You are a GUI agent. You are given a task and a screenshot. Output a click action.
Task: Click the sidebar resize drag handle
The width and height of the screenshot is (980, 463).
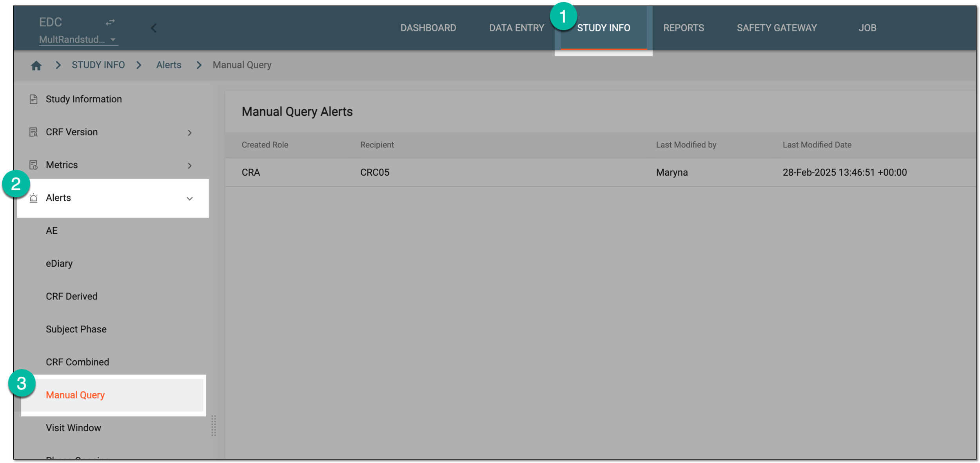click(214, 426)
